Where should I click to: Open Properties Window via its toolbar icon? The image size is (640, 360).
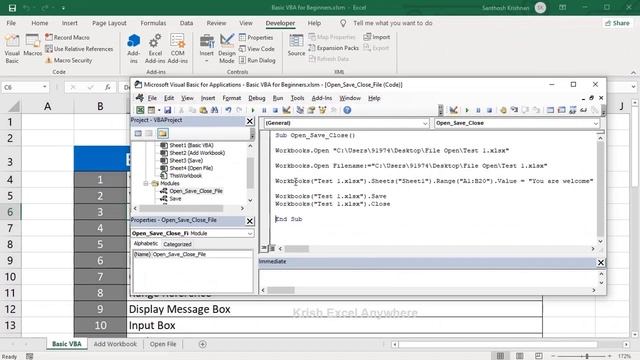(311, 110)
